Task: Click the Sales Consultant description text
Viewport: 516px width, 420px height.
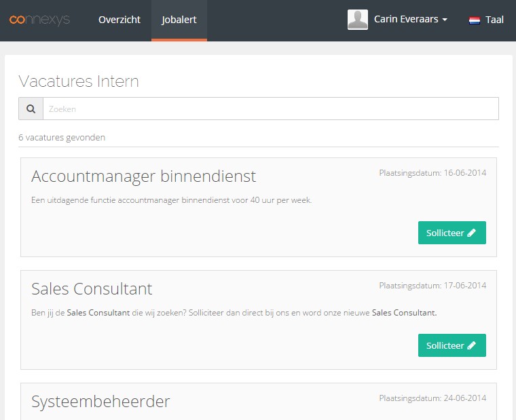Action: tap(234, 313)
